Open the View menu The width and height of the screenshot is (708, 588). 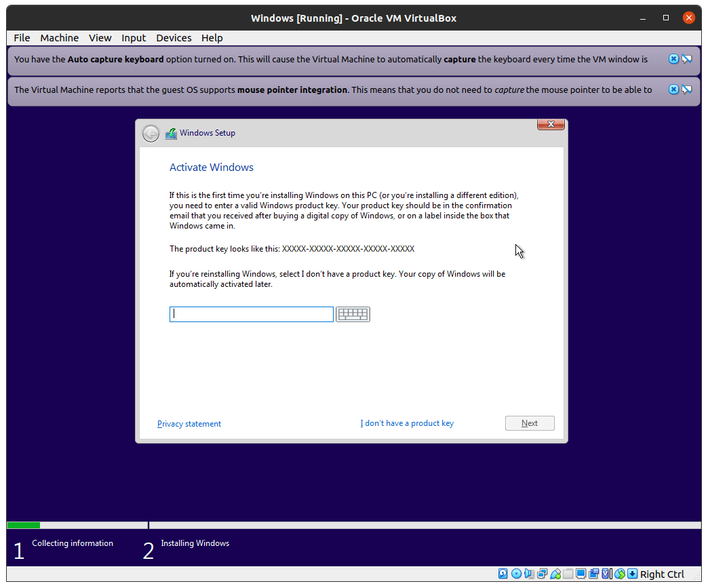pos(100,38)
